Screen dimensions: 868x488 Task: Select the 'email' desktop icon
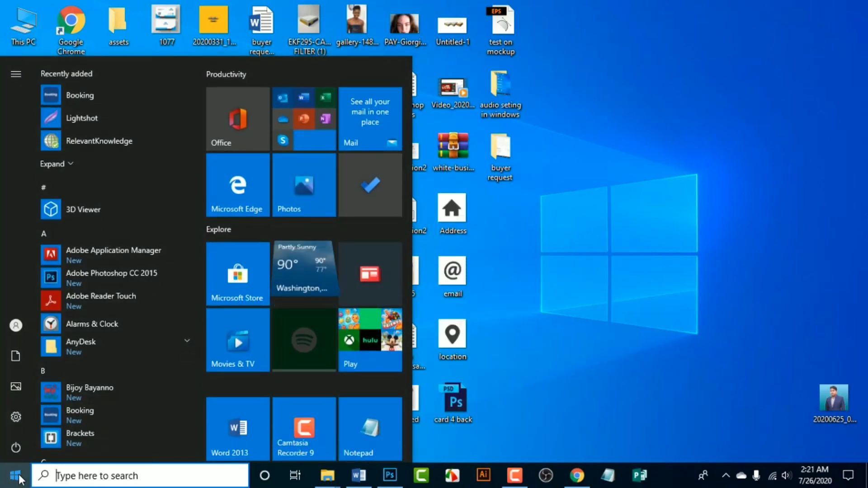(453, 277)
